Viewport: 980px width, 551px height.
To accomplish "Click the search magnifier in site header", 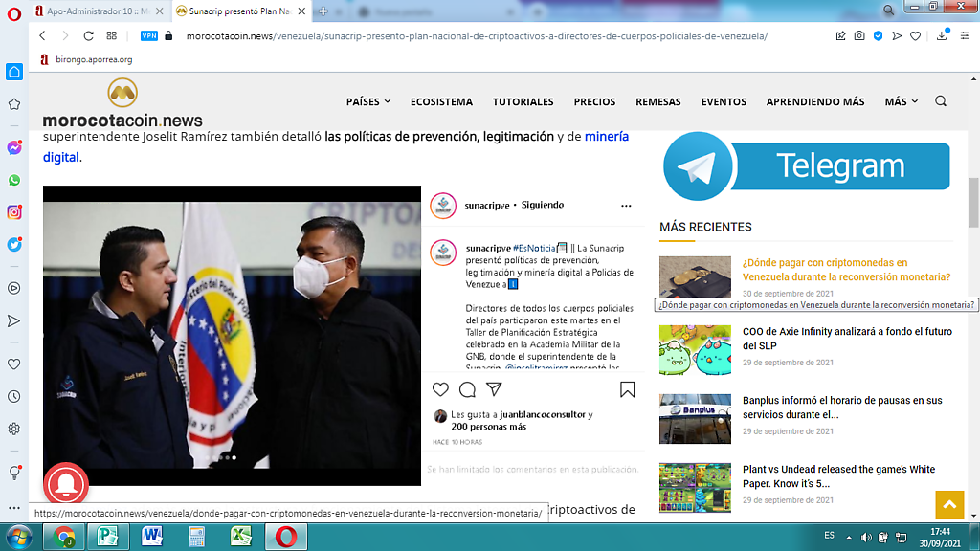I will (x=940, y=101).
